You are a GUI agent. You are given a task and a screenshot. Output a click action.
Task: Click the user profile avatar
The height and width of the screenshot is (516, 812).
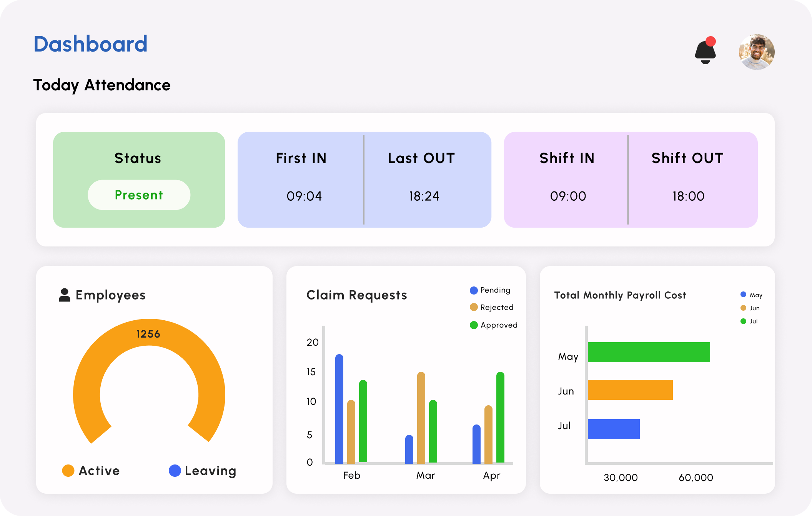coord(756,52)
